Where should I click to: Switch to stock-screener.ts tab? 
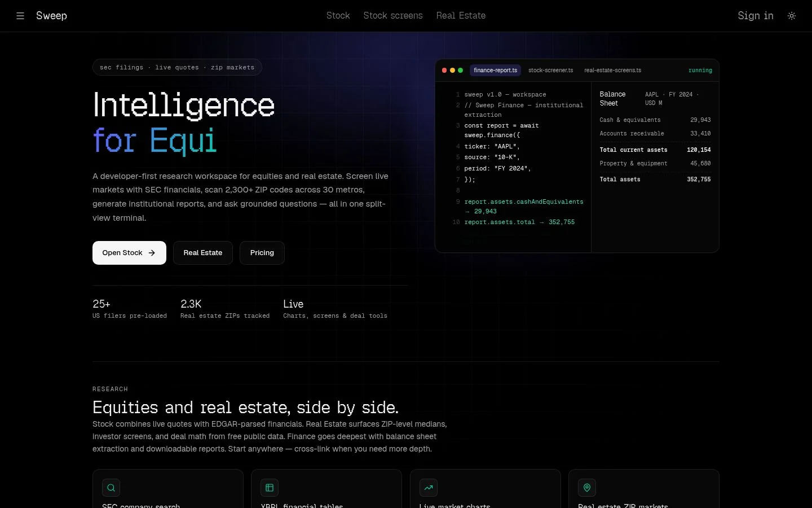click(551, 71)
